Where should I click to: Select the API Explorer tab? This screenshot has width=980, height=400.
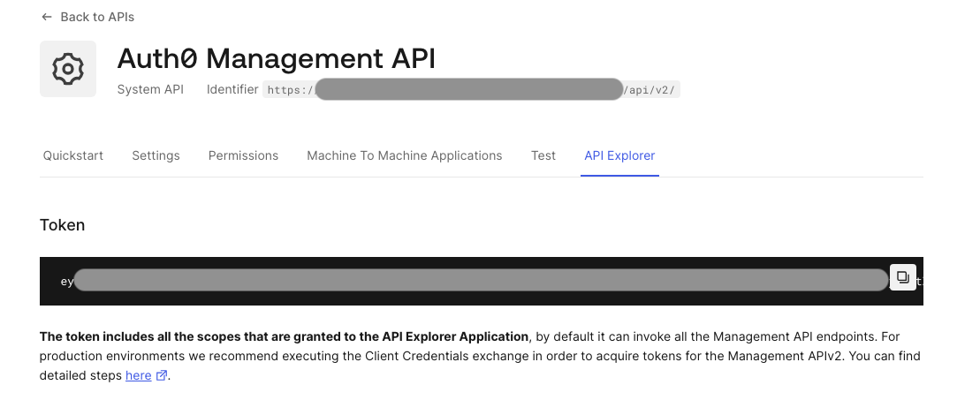[x=619, y=155]
